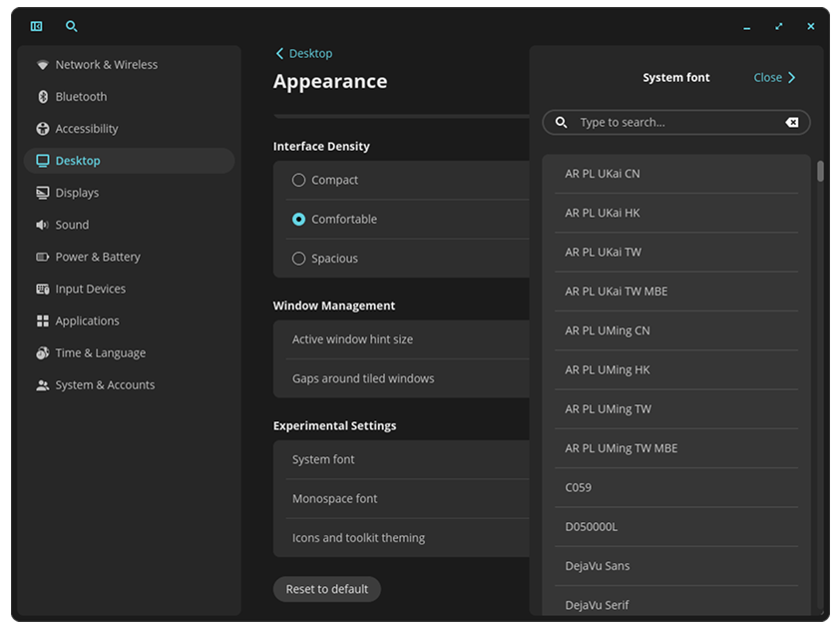Click the Displays icon in sidebar
Screen dimensions: 840x629
coord(43,193)
